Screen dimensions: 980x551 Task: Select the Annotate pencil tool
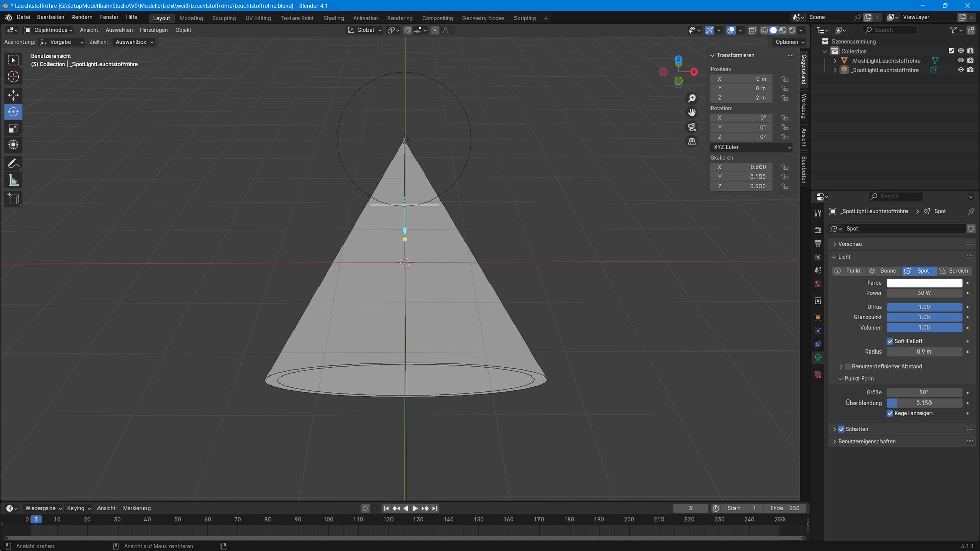13,164
